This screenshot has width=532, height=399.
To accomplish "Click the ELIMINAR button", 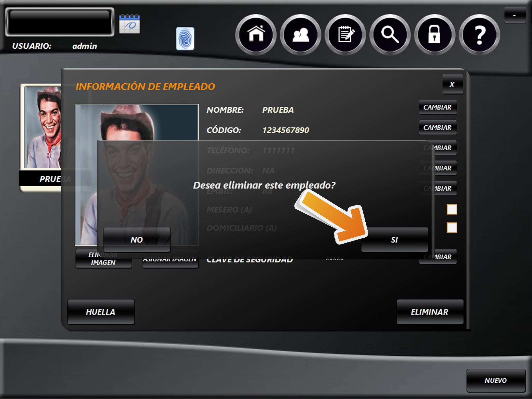I will point(430,312).
